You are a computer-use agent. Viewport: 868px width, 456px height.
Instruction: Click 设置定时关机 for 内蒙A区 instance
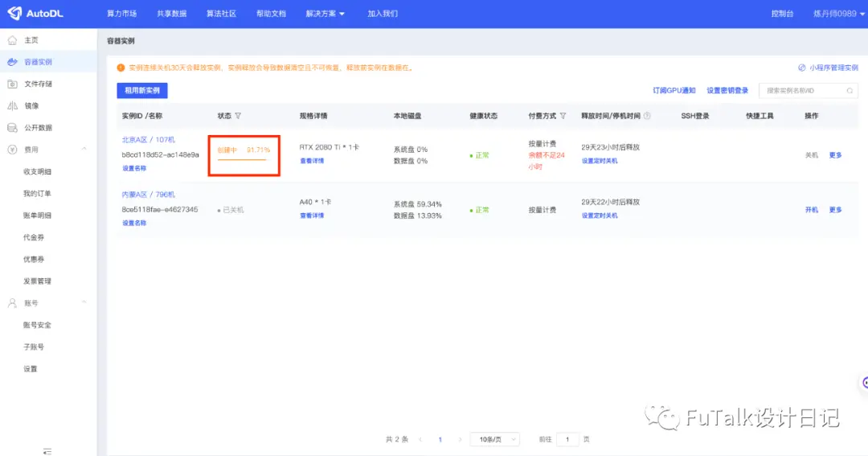click(x=600, y=216)
